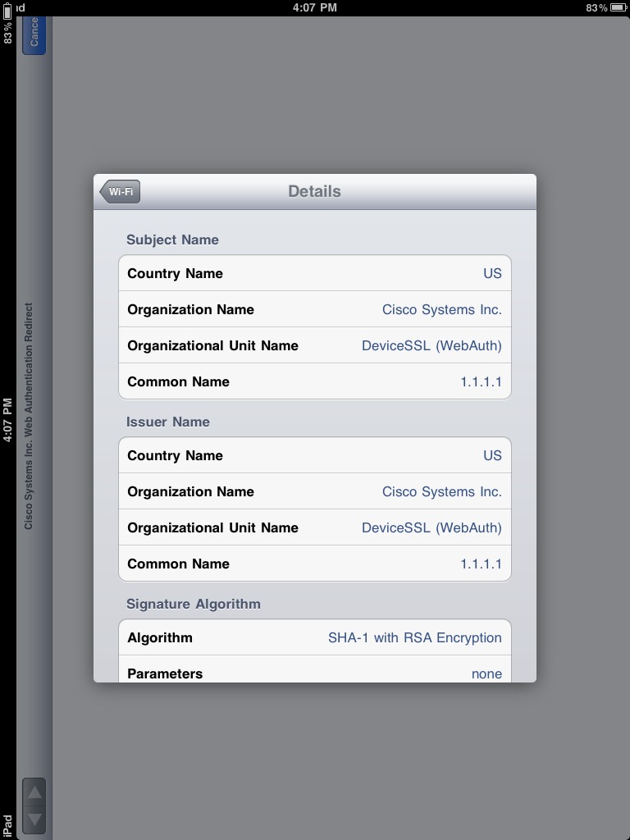Tap the Parameters 'none' value

[486, 673]
